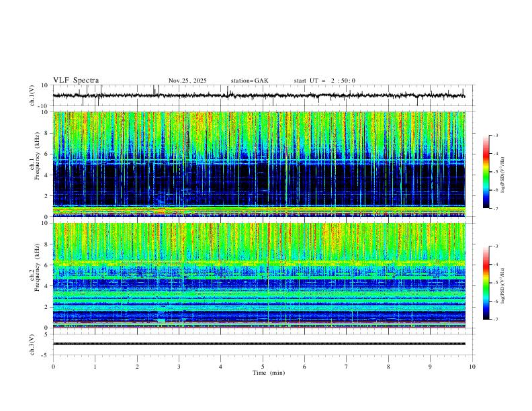Click the lower 'log(PSD)(V²/Hz)' colorbar label

[502, 285]
